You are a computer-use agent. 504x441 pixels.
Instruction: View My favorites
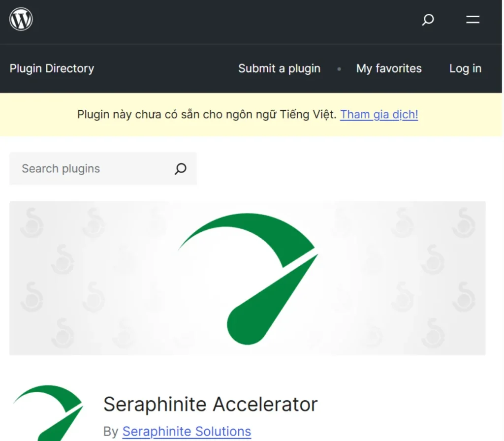pyautogui.click(x=389, y=68)
